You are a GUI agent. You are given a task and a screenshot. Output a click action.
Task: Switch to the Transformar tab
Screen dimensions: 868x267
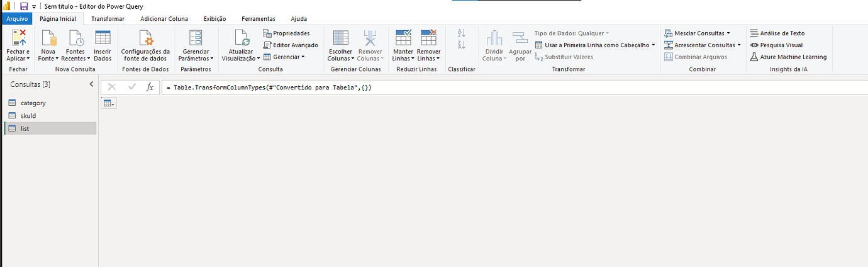pos(108,19)
